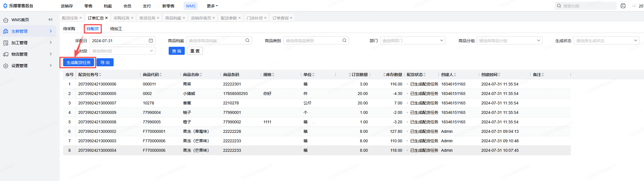This screenshot has width=644, height=181.
Task: Expand 加工管理 sidebar menu
Action: [x=28, y=42]
